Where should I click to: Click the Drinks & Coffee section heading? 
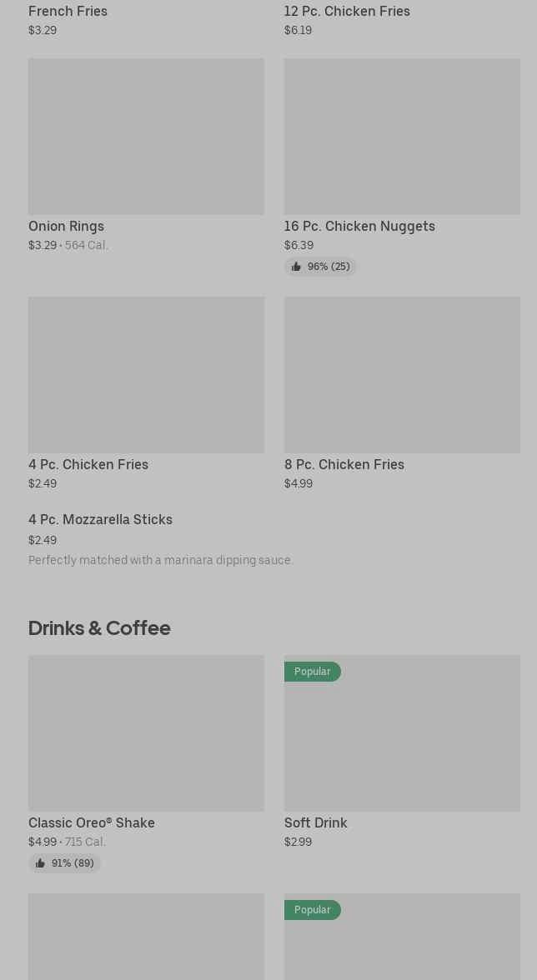[x=99, y=627]
